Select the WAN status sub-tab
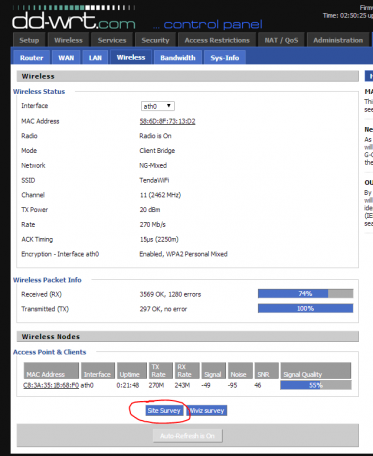Image resolution: width=373 pixels, height=456 pixels. tap(66, 57)
